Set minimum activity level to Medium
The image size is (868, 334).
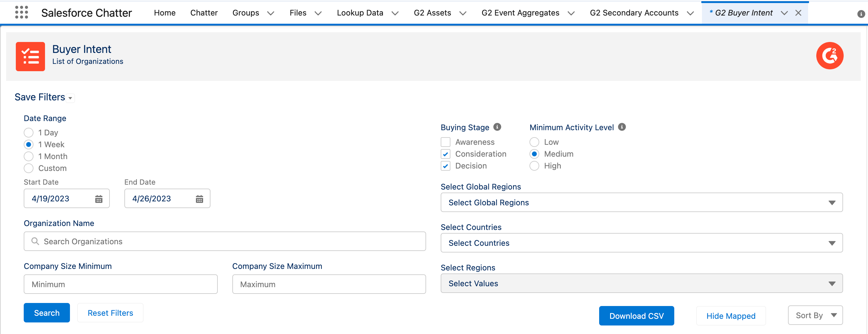coord(534,154)
